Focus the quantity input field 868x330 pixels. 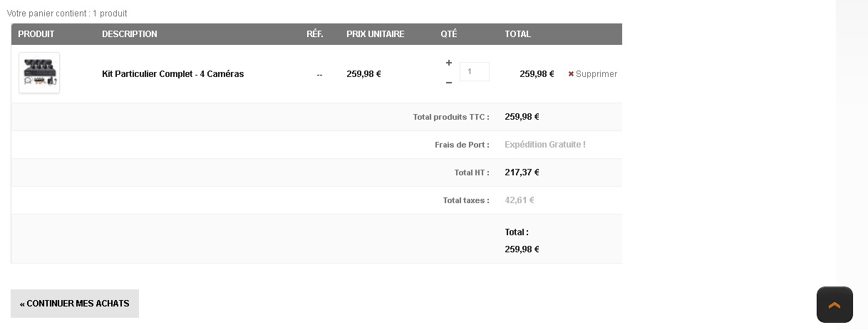tap(474, 72)
